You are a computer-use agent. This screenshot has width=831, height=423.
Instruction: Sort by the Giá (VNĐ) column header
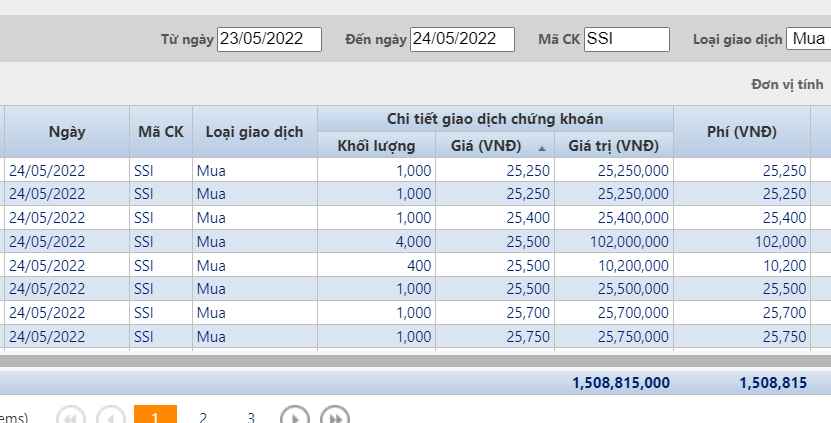tap(495, 145)
